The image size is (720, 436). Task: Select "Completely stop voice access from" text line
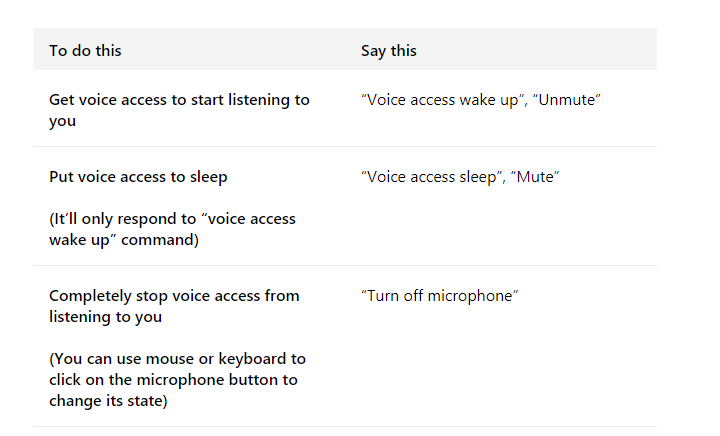[x=174, y=296]
